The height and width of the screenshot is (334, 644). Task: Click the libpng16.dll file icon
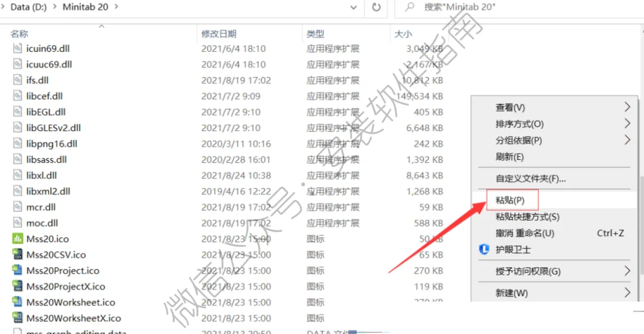pos(17,143)
